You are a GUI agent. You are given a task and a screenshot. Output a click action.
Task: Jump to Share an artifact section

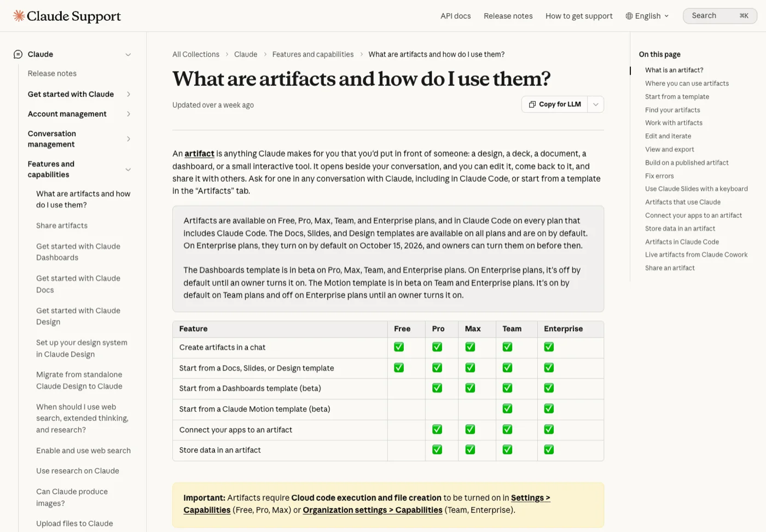[670, 268]
